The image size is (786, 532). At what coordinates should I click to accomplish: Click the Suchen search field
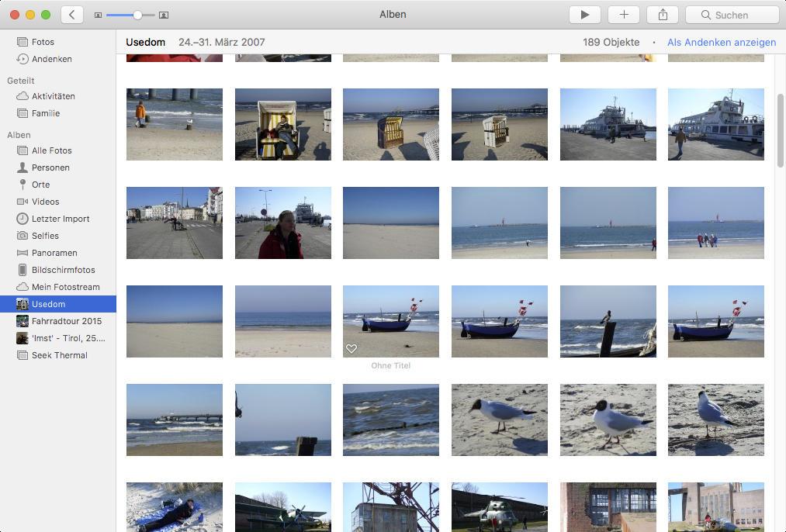coord(732,15)
